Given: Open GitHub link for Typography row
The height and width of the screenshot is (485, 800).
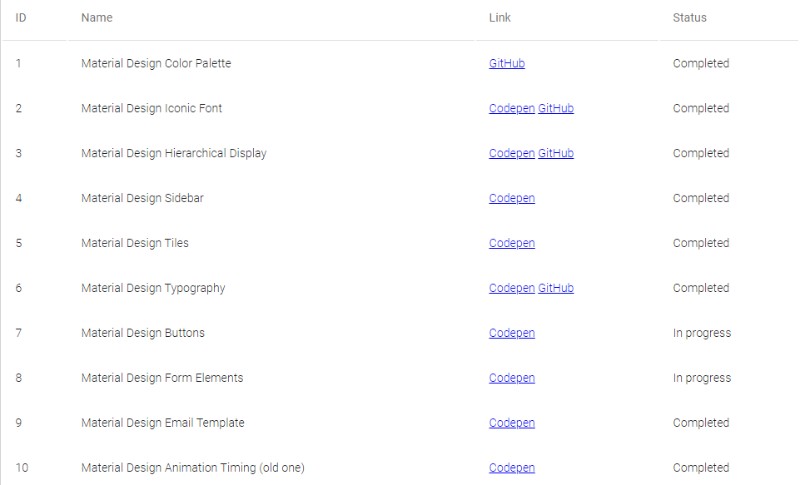Looking at the screenshot, I should pyautogui.click(x=556, y=288).
